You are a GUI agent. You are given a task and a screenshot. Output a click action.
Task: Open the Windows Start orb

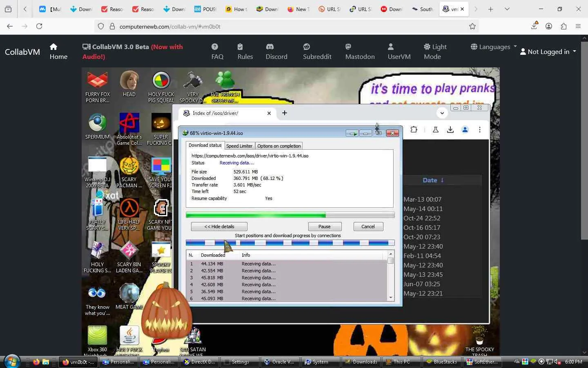point(11,361)
